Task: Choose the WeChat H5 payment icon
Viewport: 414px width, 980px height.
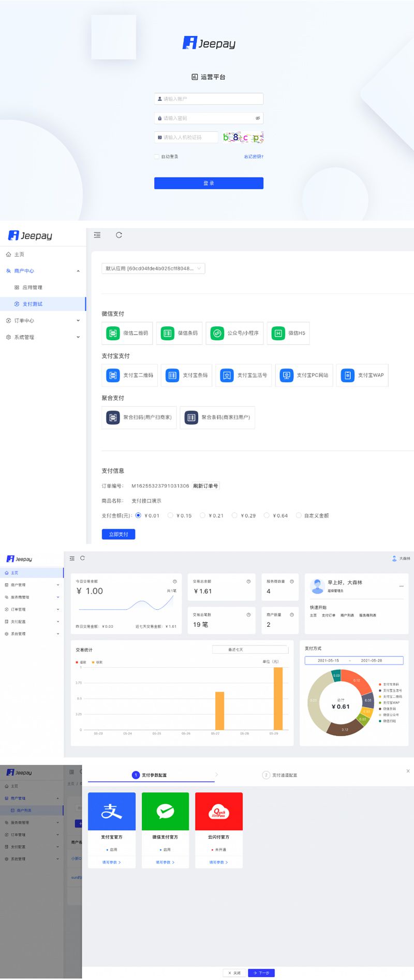Action: pos(278,333)
